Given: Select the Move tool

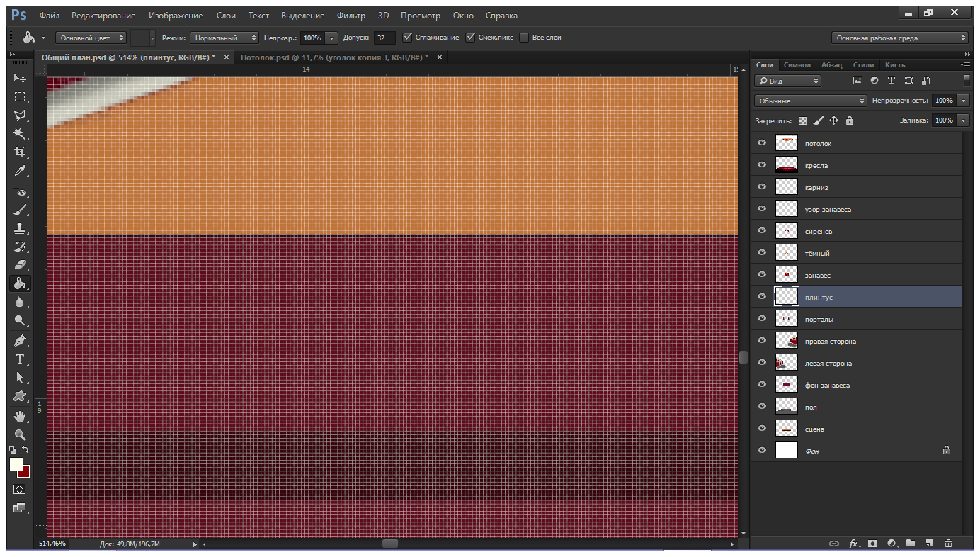Looking at the screenshot, I should (x=20, y=79).
